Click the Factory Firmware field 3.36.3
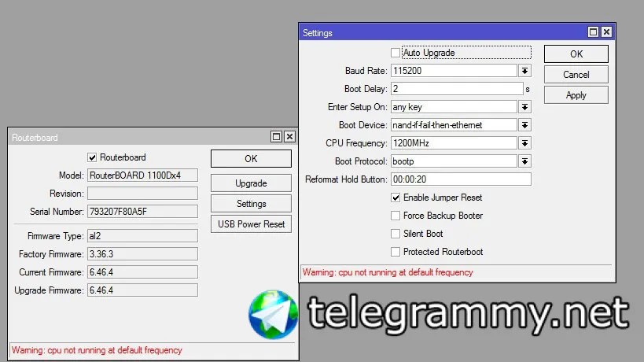Viewport: 644px width, 362px height. 142,254
